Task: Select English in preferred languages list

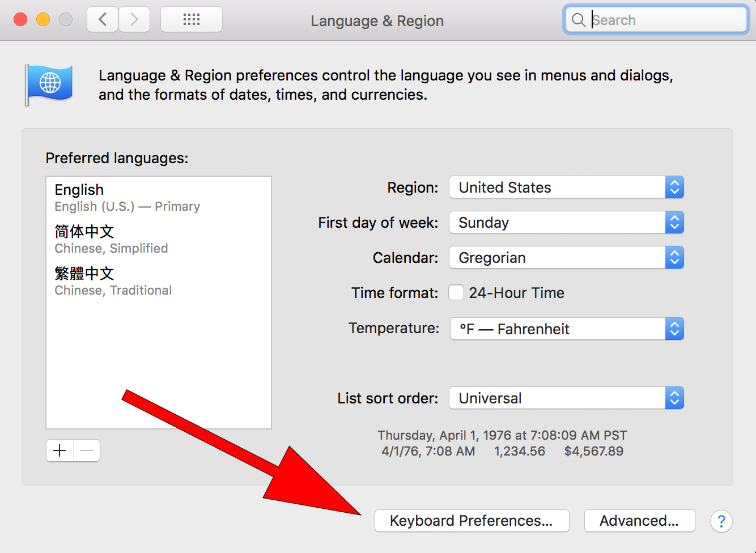Action: (127, 197)
